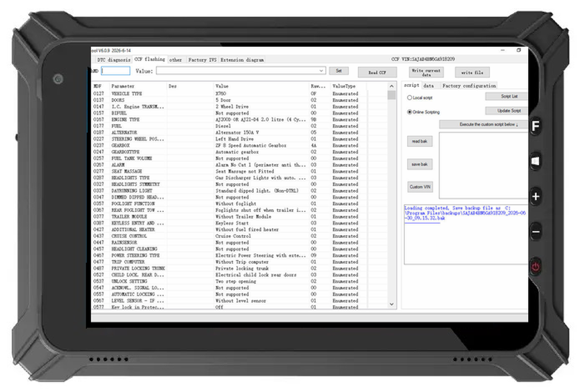The width and height of the screenshot is (580, 392).
Task: Click the Parameter column header
Action: (x=138, y=86)
